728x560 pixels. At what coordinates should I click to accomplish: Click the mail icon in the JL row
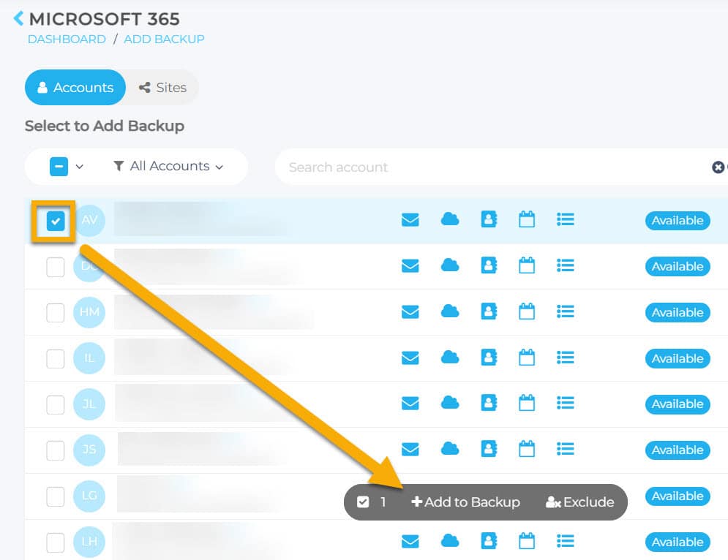click(x=410, y=403)
